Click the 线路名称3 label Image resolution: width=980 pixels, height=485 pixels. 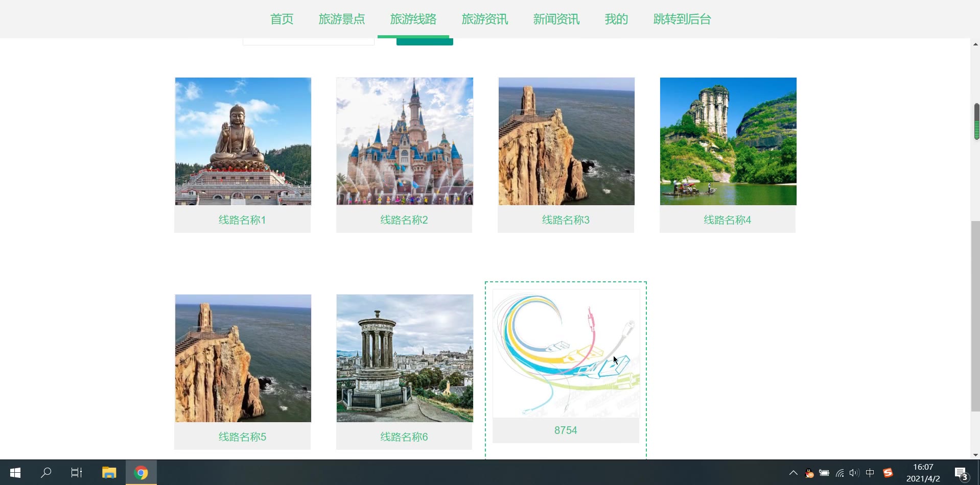point(566,220)
